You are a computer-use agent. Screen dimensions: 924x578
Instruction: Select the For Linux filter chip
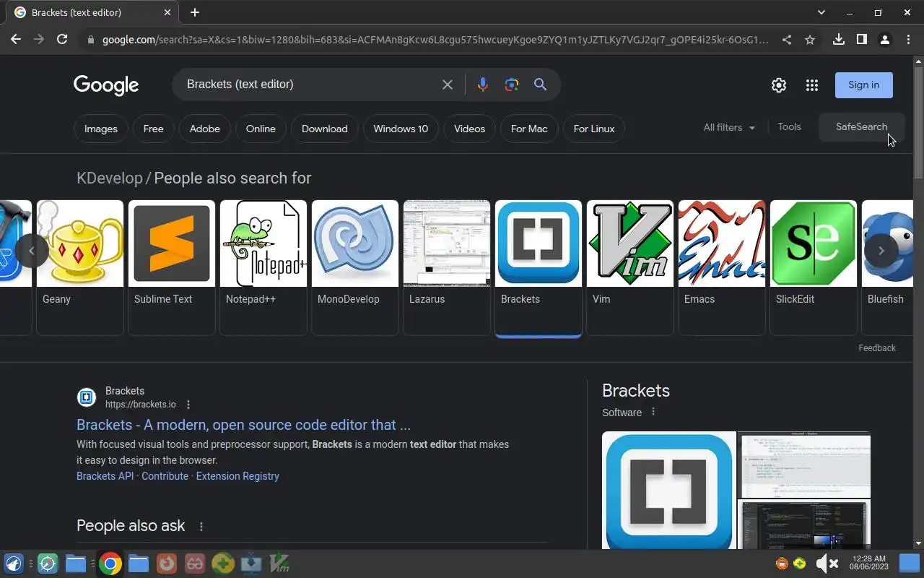(594, 129)
